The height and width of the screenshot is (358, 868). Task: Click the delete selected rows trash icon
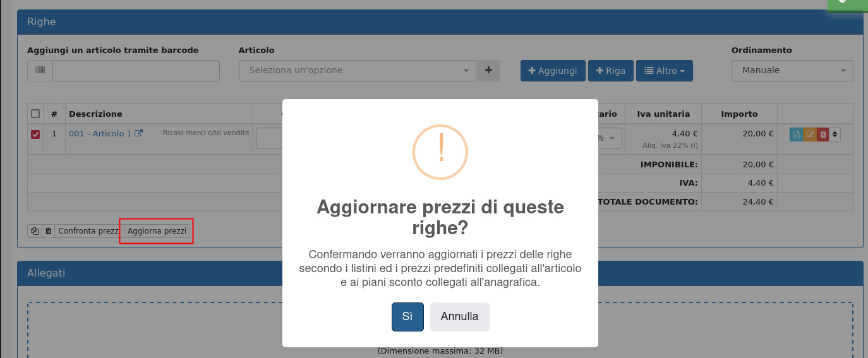point(49,231)
